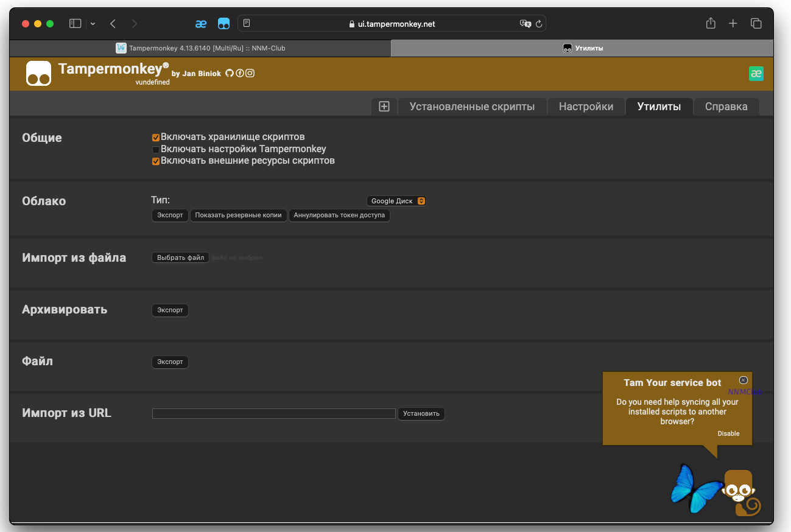Select the Утилиты page tab
Image resolution: width=791 pixels, height=532 pixels.
(659, 107)
